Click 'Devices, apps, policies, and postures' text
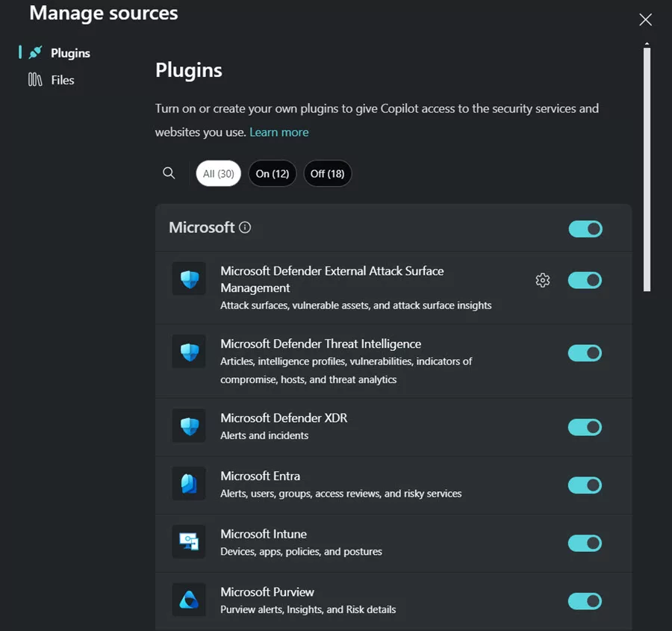Viewport: 672px width, 631px height. (x=301, y=552)
